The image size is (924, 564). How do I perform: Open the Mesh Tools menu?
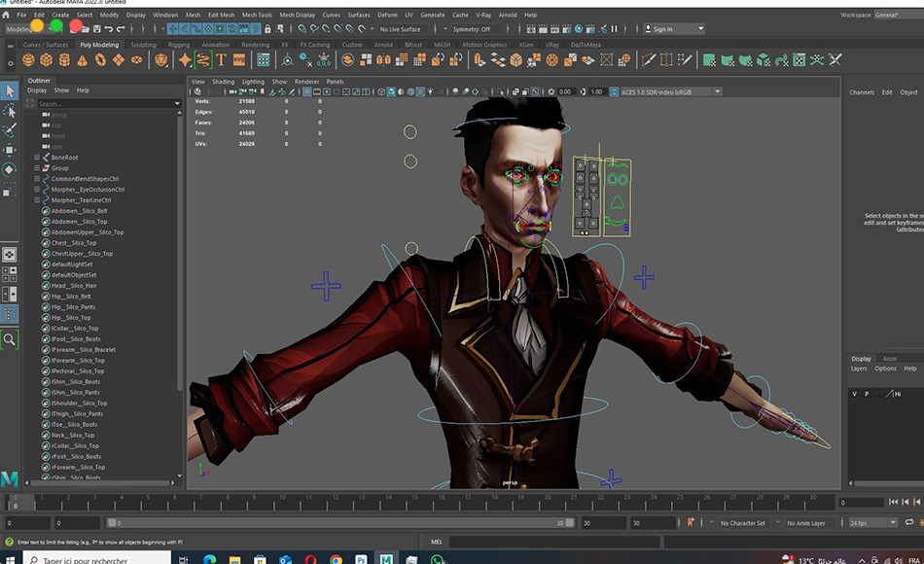(257, 15)
